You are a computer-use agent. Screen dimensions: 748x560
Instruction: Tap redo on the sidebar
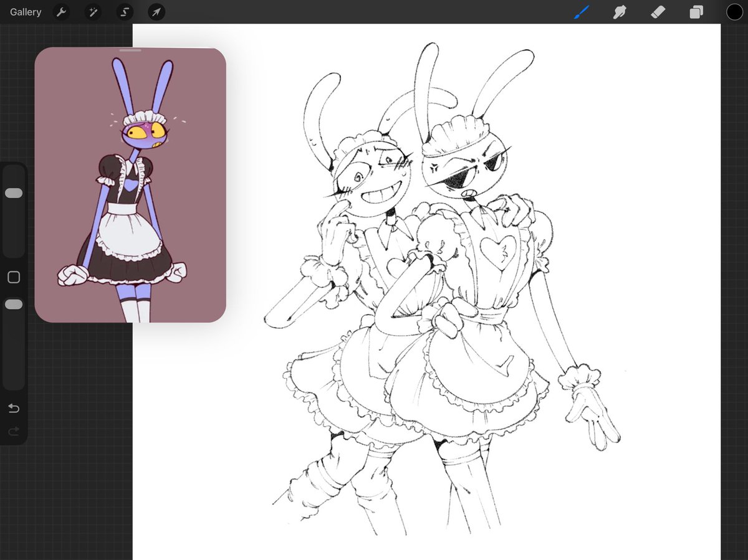click(x=13, y=431)
